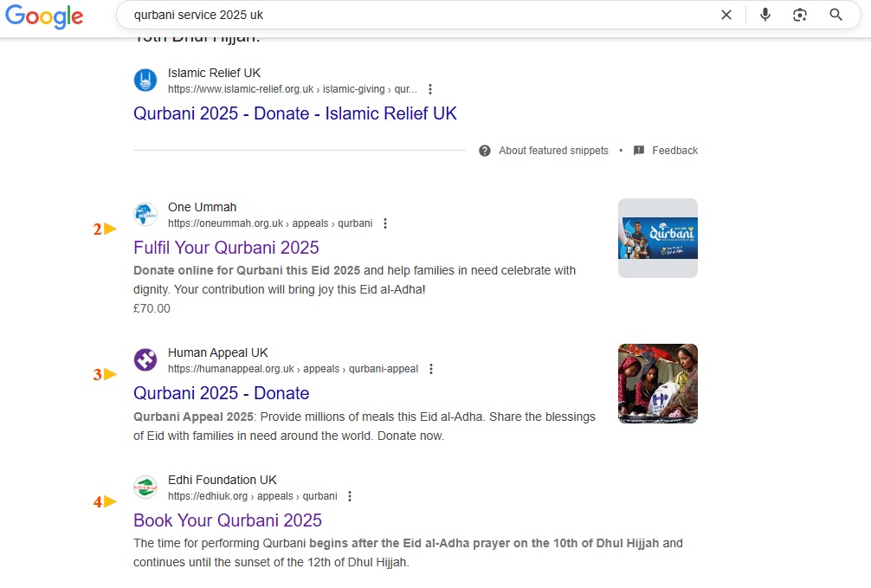Click into the search query input field
Viewport: 871px width, 588px height.
(416, 15)
